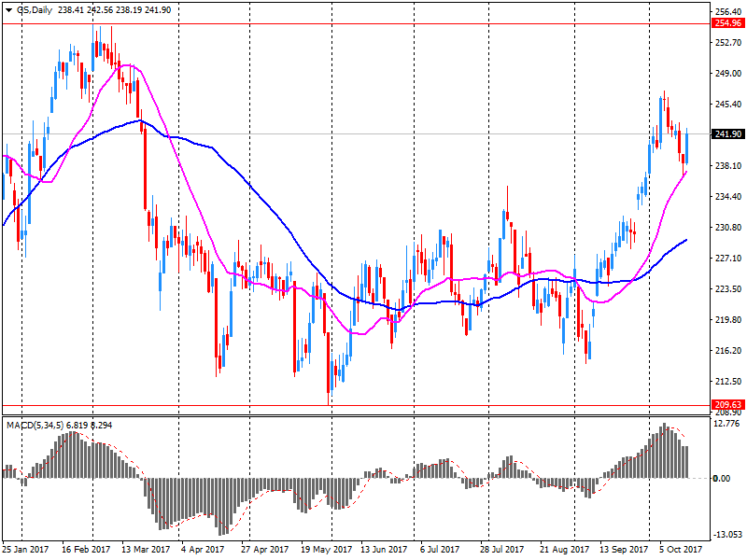Select the red horizontal resistance line at 254.96
Image resolution: width=747 pixels, height=560 pixels.
click(357, 23)
